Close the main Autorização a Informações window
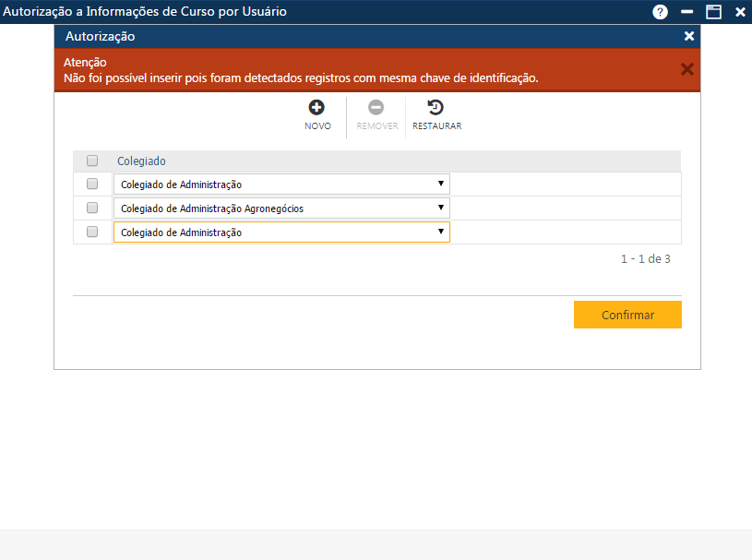752x560 pixels. tap(739, 12)
